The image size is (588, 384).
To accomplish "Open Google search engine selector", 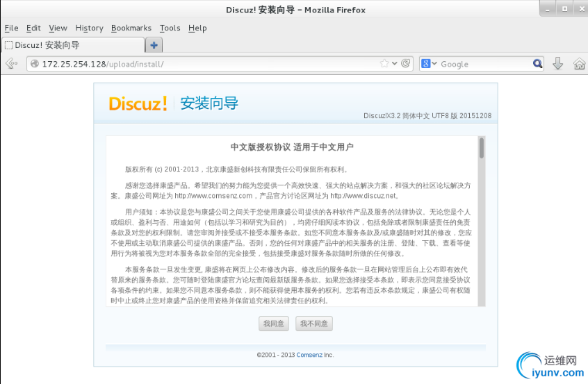I will click(x=429, y=64).
